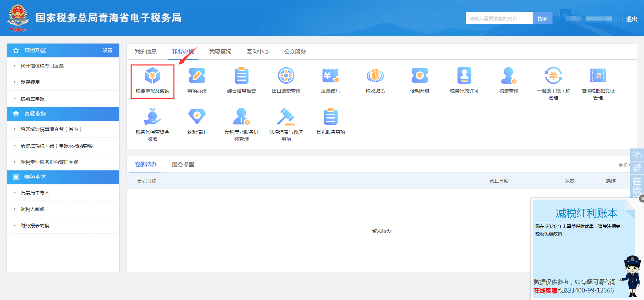
Task: Click 退出 to log out
Action: (631, 19)
